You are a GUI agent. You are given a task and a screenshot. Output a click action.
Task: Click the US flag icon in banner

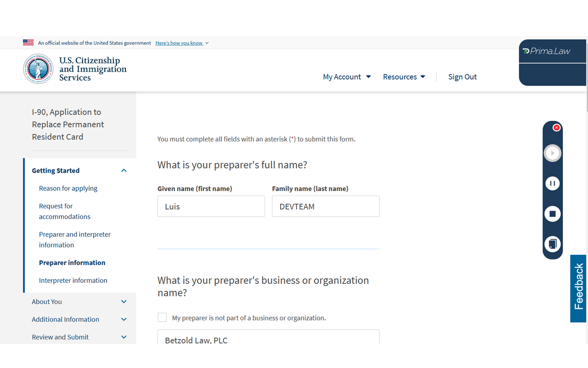[x=28, y=43]
